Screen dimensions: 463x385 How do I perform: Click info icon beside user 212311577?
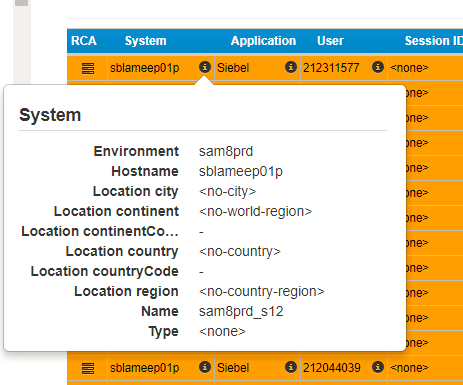378,67
